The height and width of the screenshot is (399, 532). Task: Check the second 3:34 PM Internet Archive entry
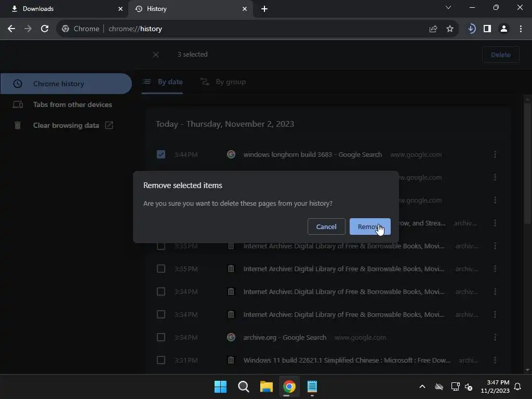coord(161,314)
